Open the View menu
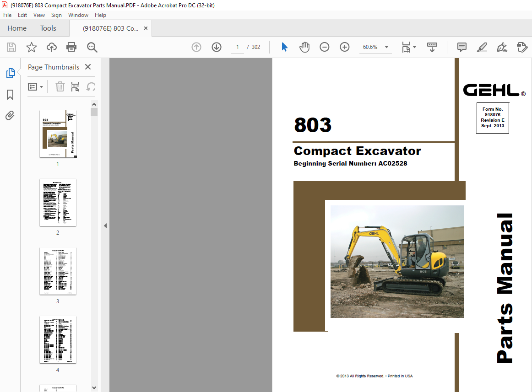 tap(39, 15)
